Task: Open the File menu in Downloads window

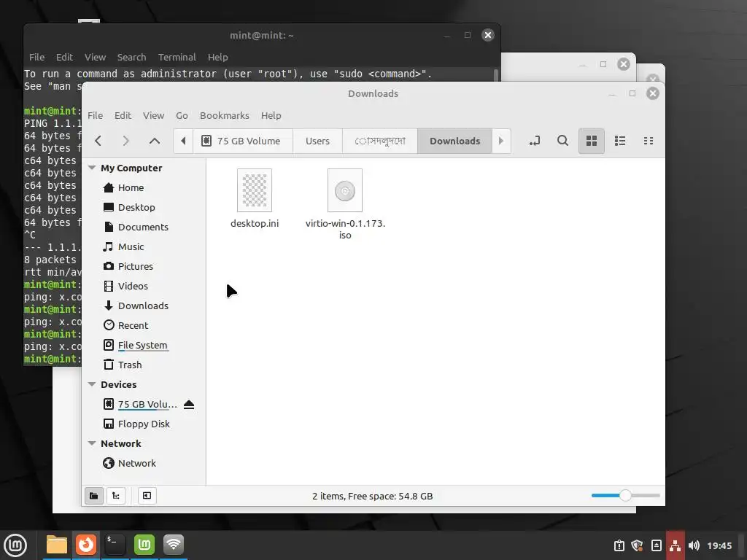Action: click(x=96, y=115)
